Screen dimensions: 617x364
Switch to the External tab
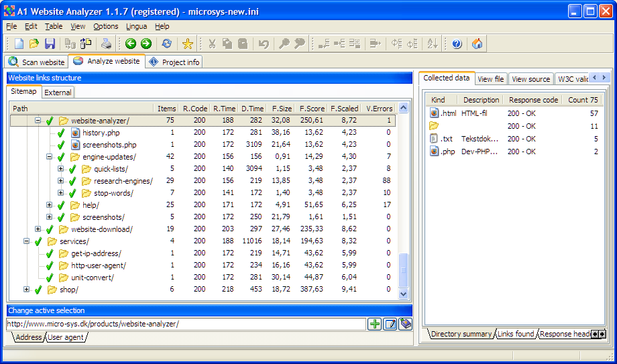pos(58,93)
